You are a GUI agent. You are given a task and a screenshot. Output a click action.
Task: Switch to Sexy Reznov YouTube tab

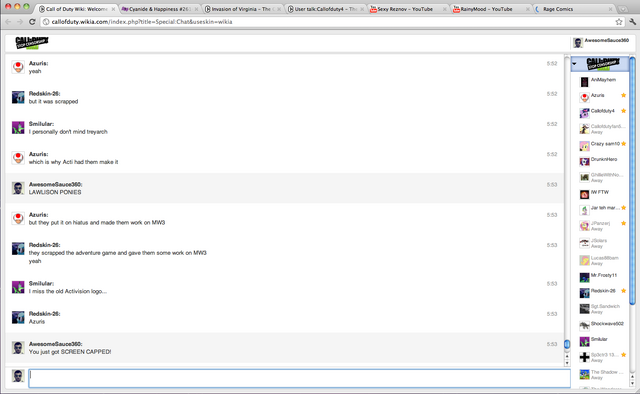pyautogui.click(x=408, y=9)
